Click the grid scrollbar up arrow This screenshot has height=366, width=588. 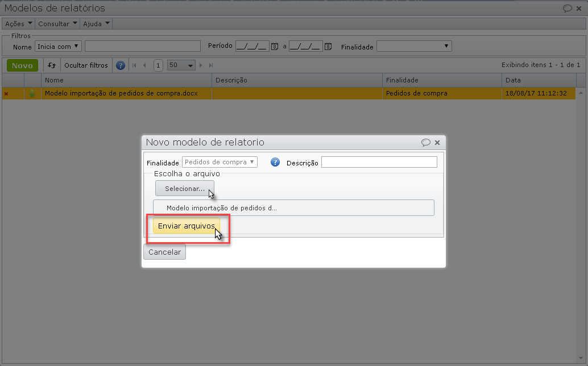pyautogui.click(x=581, y=93)
